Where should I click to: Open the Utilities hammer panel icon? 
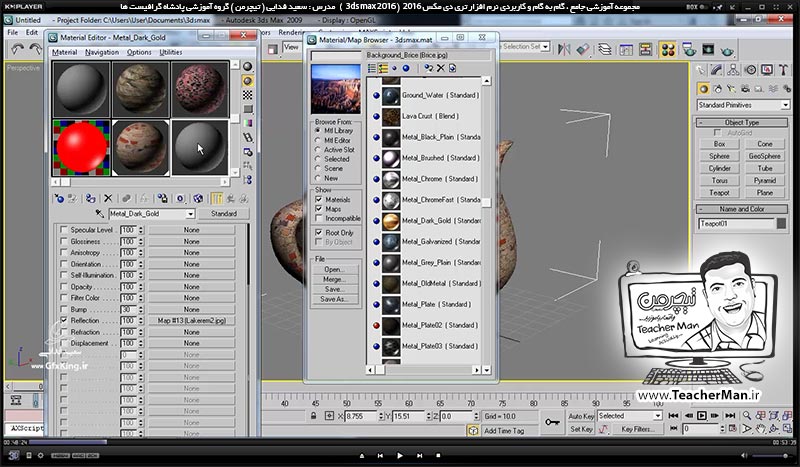click(x=784, y=70)
